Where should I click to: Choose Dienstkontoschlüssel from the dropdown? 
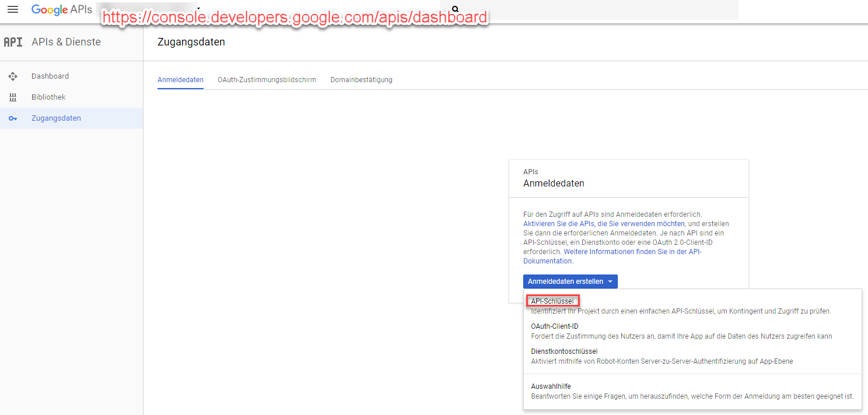point(564,351)
